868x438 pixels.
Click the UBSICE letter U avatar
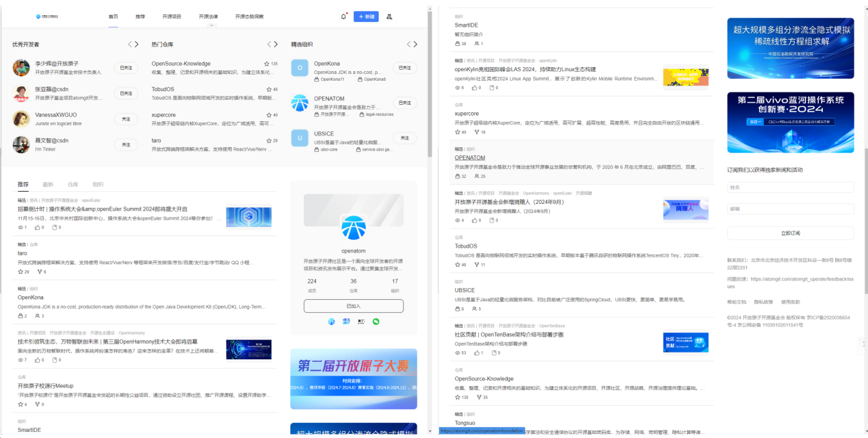(300, 138)
